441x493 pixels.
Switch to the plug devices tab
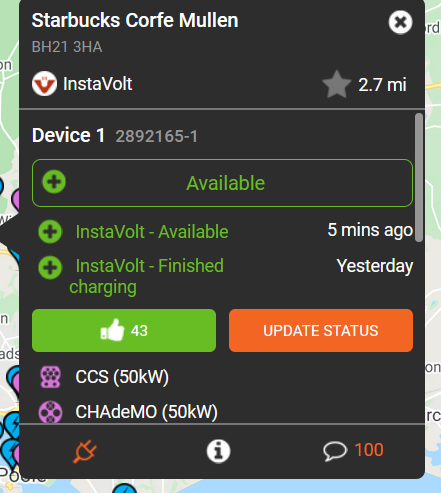click(85, 451)
